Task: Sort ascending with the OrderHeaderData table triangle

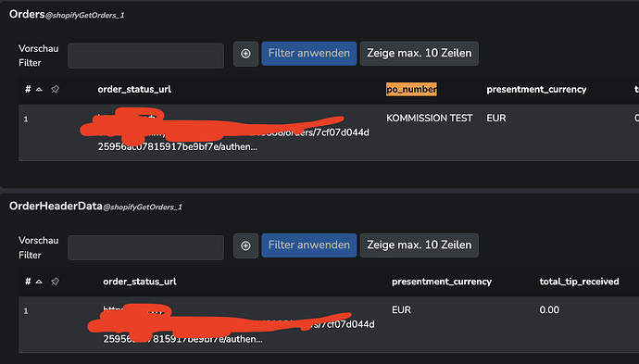Action: [x=39, y=282]
